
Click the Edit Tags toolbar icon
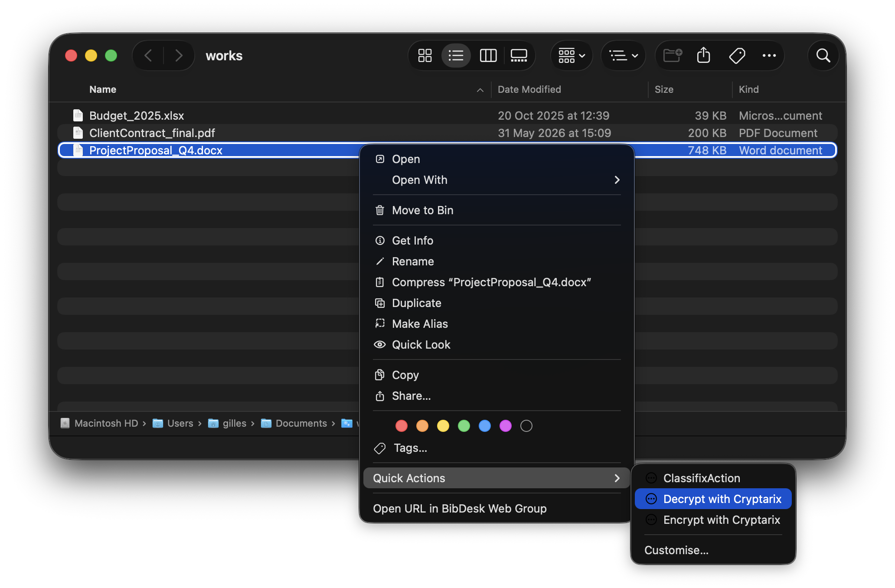pyautogui.click(x=737, y=56)
